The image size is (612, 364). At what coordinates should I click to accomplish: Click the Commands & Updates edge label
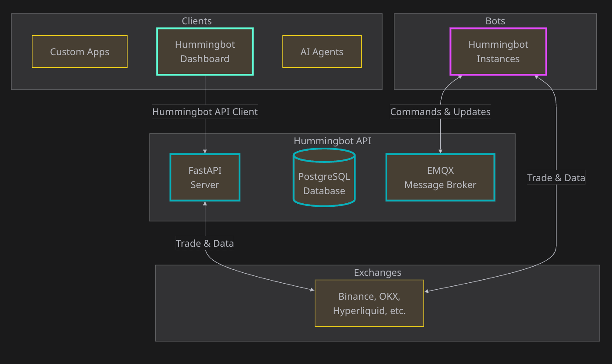tap(440, 112)
